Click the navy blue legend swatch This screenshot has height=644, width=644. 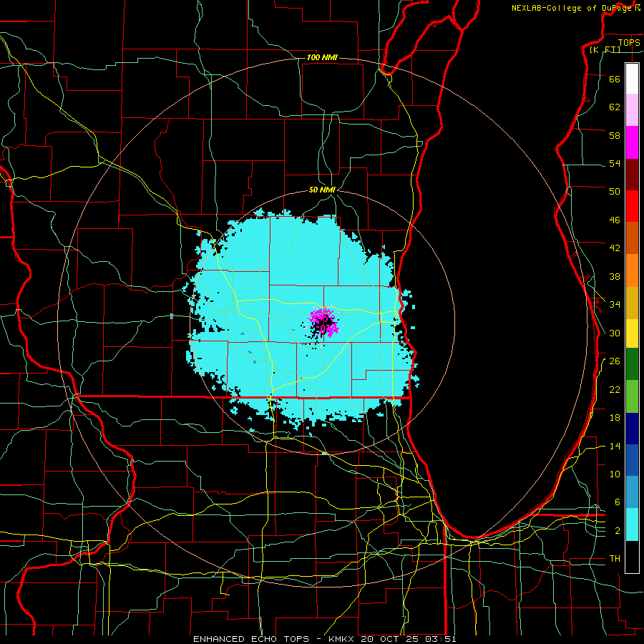632,429
